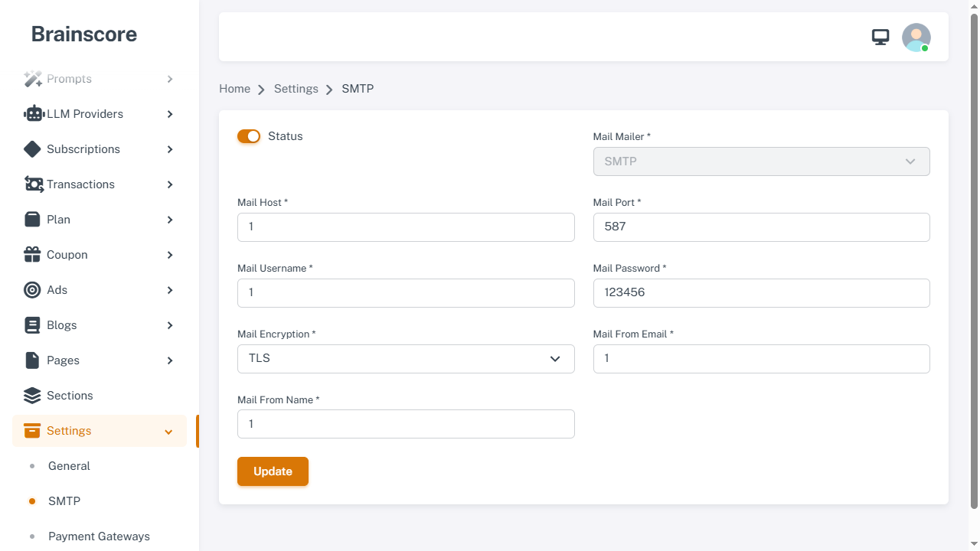Click the Plan box icon

pos(32,220)
